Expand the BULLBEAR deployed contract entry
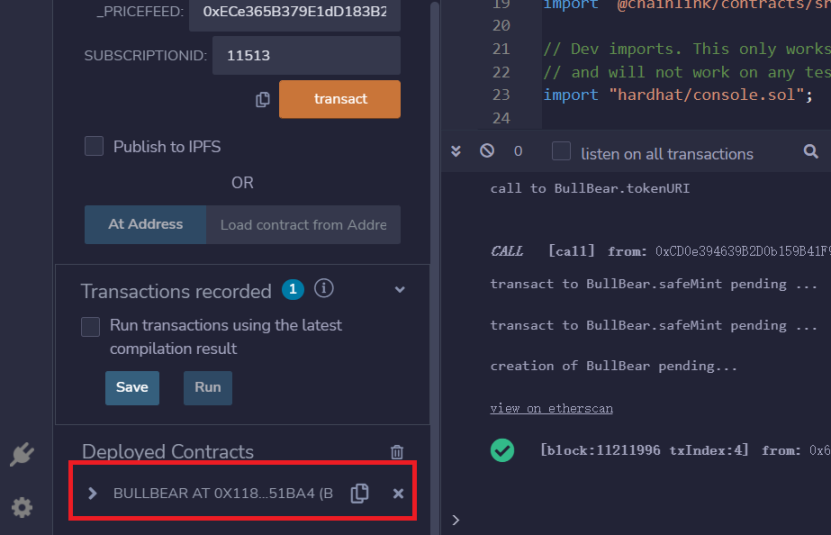 click(93, 493)
